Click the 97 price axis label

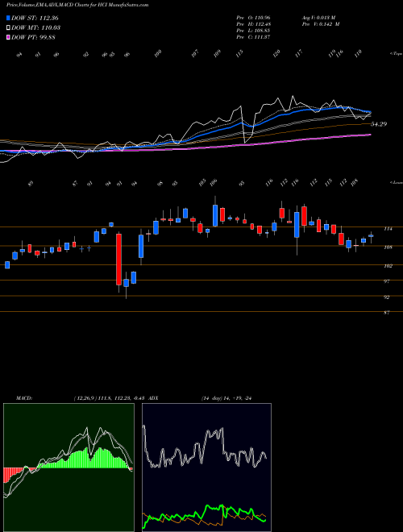[386, 281]
